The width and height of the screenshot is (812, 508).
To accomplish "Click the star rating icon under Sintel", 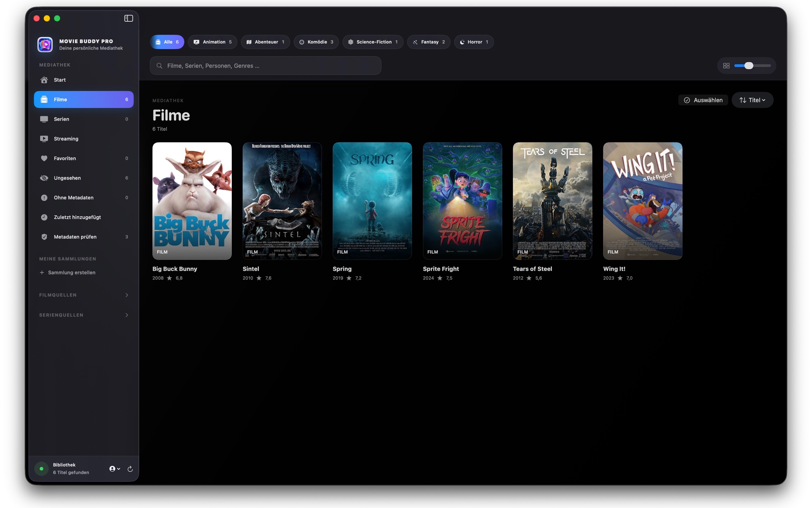I will tap(259, 278).
